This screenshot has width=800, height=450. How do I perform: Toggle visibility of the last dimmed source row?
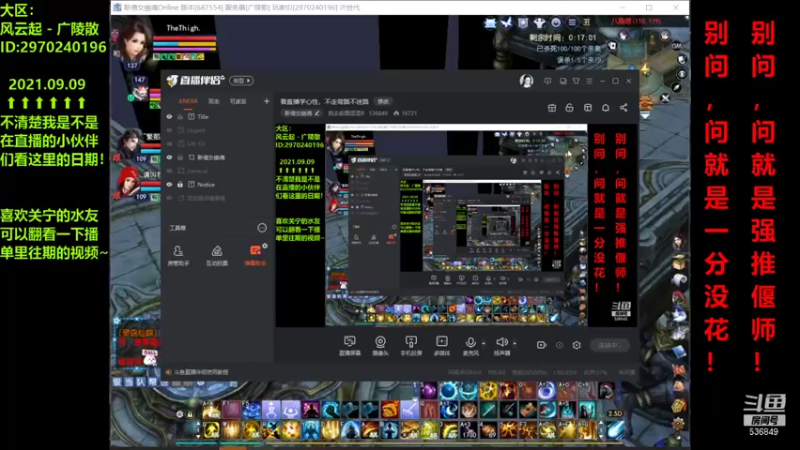click(x=169, y=198)
